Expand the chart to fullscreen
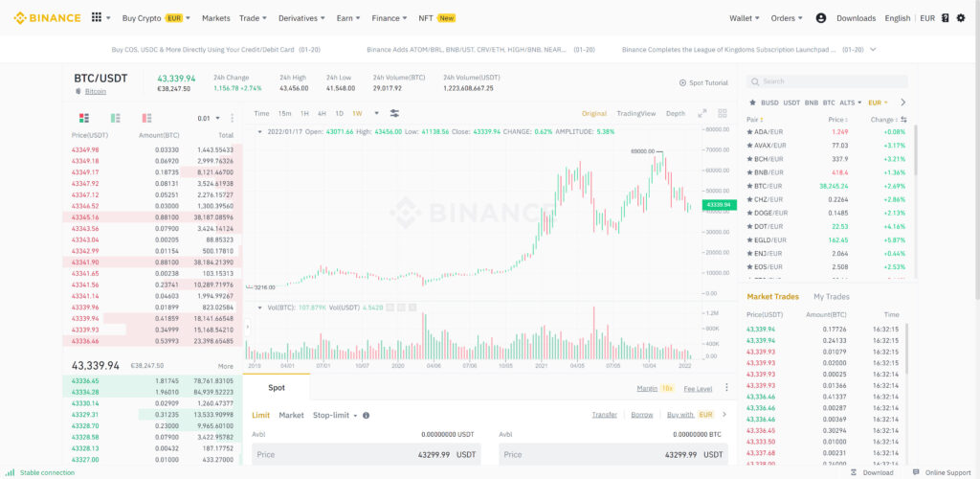 click(702, 113)
